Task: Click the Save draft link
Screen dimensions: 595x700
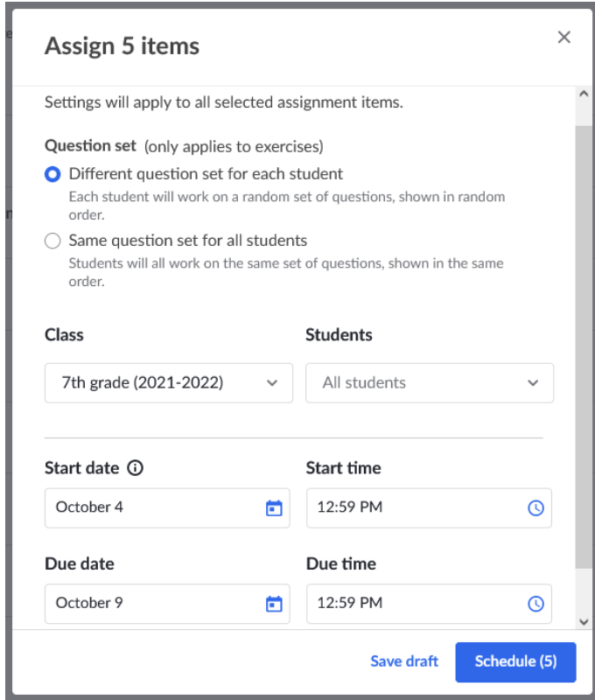Action: 404,661
